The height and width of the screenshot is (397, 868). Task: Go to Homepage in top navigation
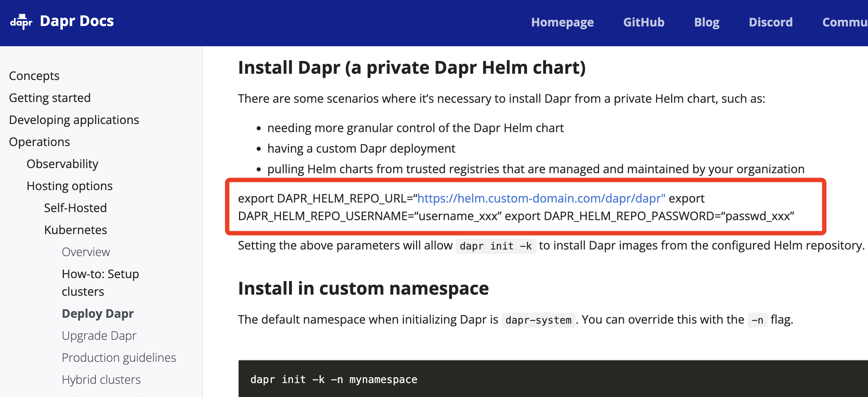pos(562,22)
